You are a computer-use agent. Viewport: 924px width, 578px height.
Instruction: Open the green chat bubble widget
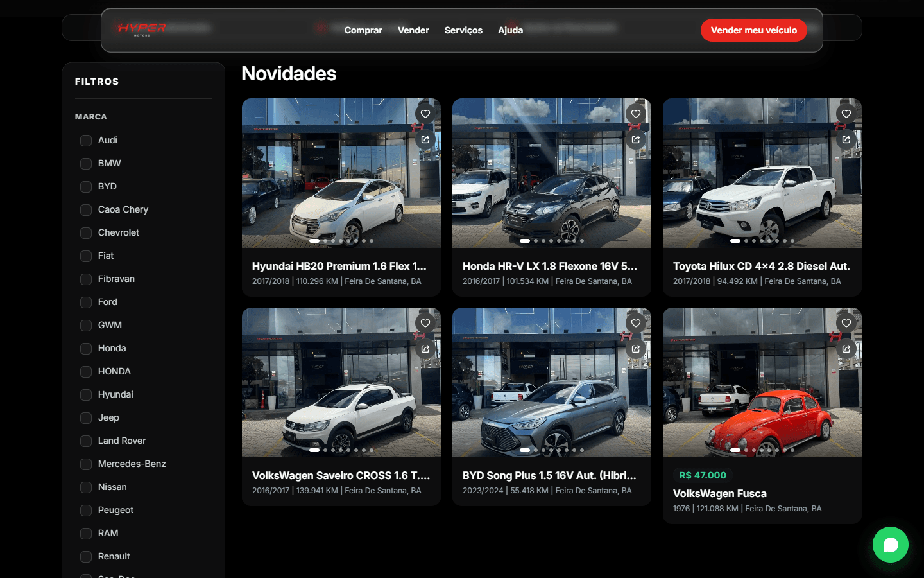[x=891, y=545]
